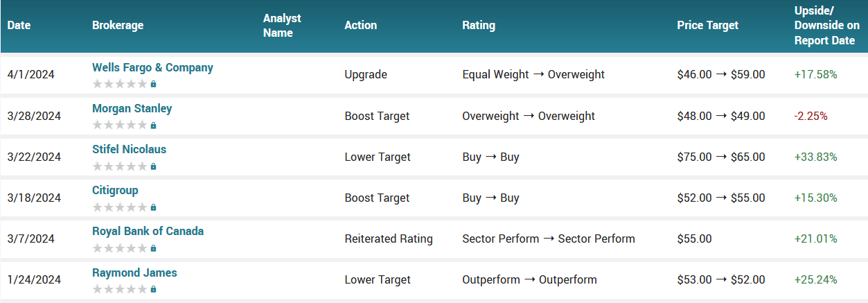Click the Action column header

coord(361,26)
